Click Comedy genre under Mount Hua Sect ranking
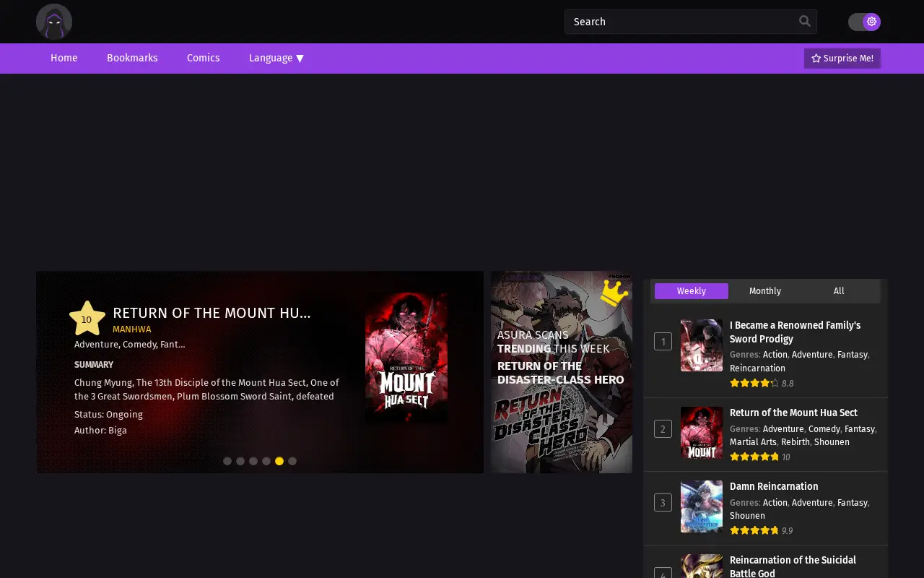924x578 pixels. pyautogui.click(x=824, y=429)
